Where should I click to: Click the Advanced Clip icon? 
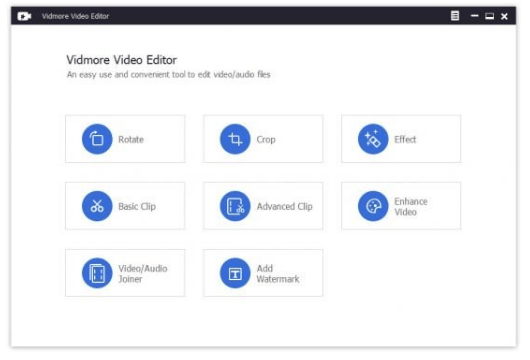tap(235, 206)
